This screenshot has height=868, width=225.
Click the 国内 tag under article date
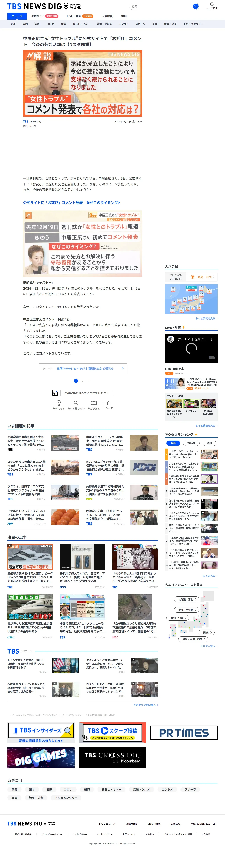pos(26,126)
